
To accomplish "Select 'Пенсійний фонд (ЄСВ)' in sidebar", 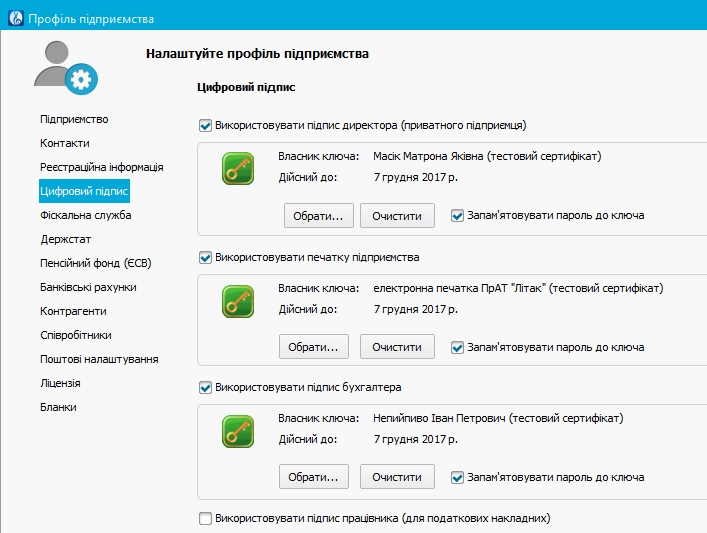I will coord(94,263).
